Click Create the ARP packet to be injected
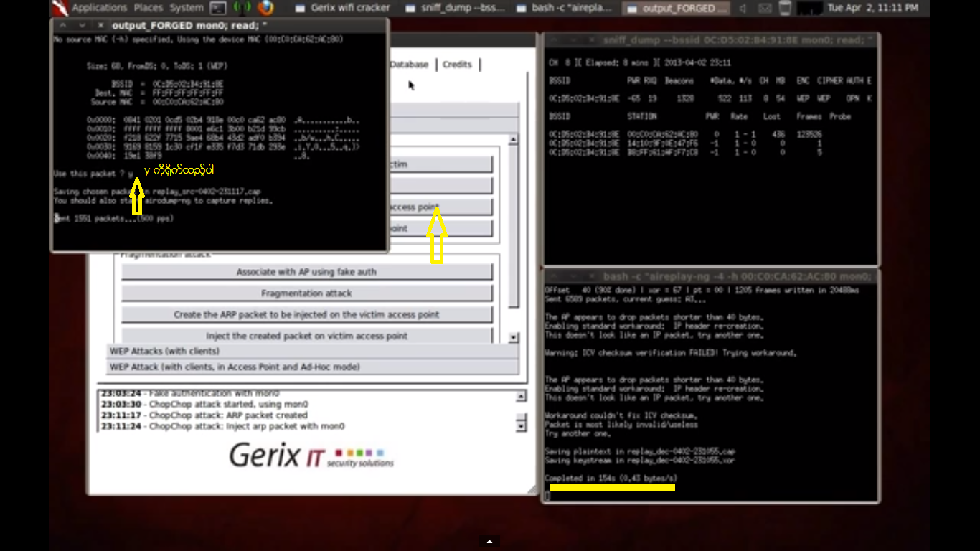The image size is (980, 551). (306, 315)
